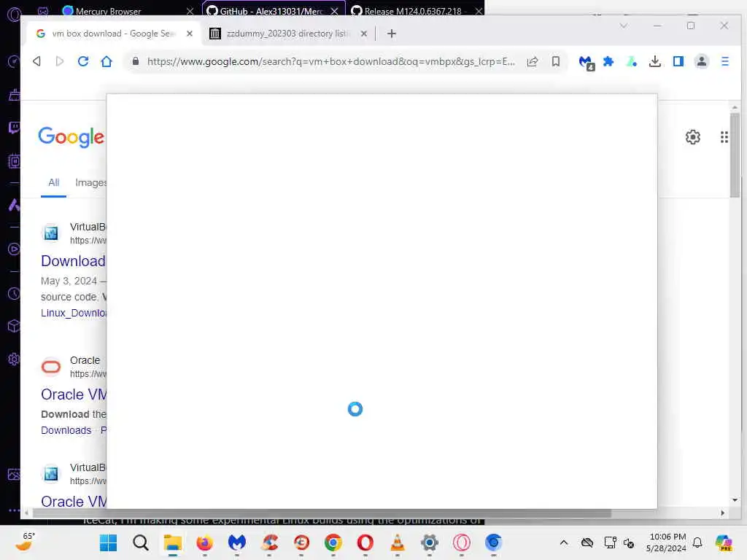Switch to zzdummy_202303 directory listing tab
Image resolution: width=747 pixels, height=560 pixels.
pyautogui.click(x=288, y=34)
